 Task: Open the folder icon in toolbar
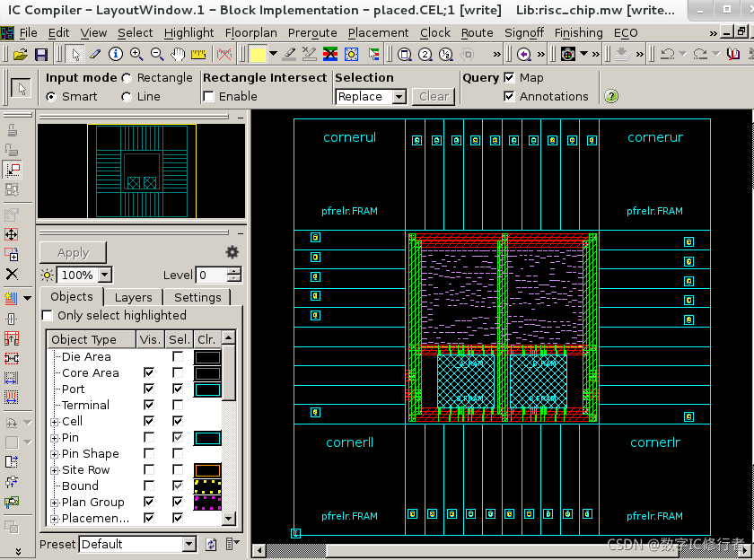coord(21,55)
